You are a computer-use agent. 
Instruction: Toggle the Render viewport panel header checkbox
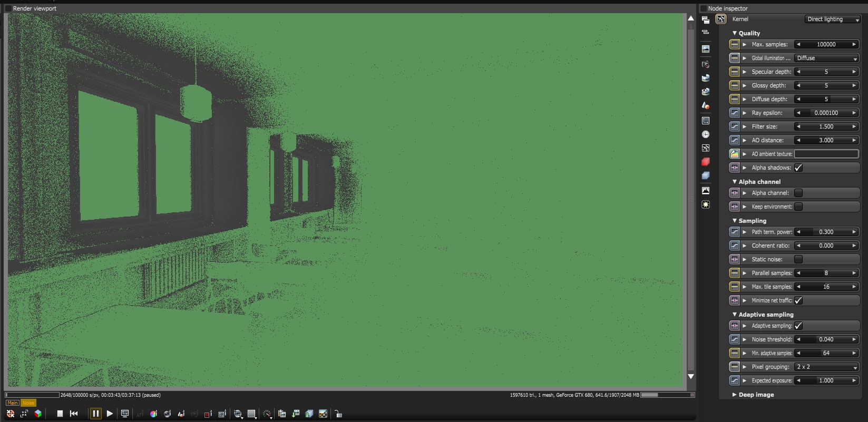8,8
